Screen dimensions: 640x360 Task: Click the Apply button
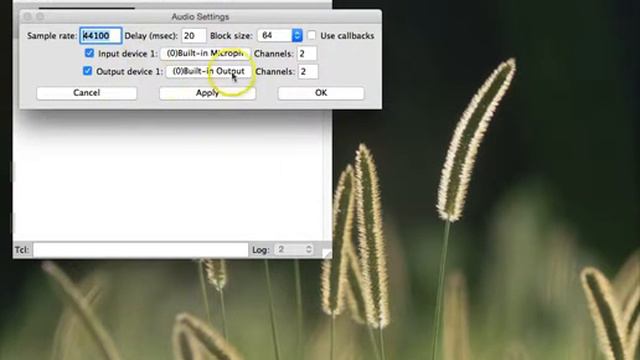(x=207, y=93)
